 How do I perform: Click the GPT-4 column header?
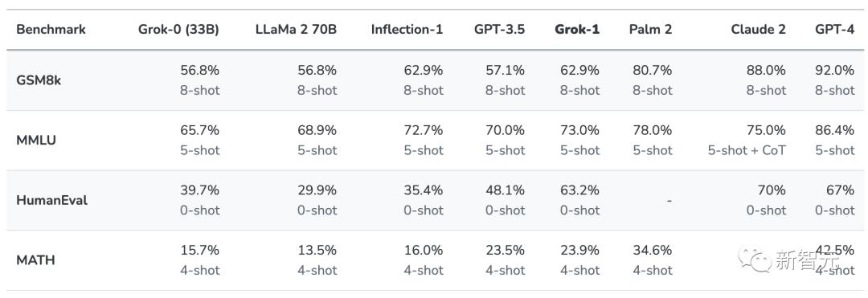(834, 29)
